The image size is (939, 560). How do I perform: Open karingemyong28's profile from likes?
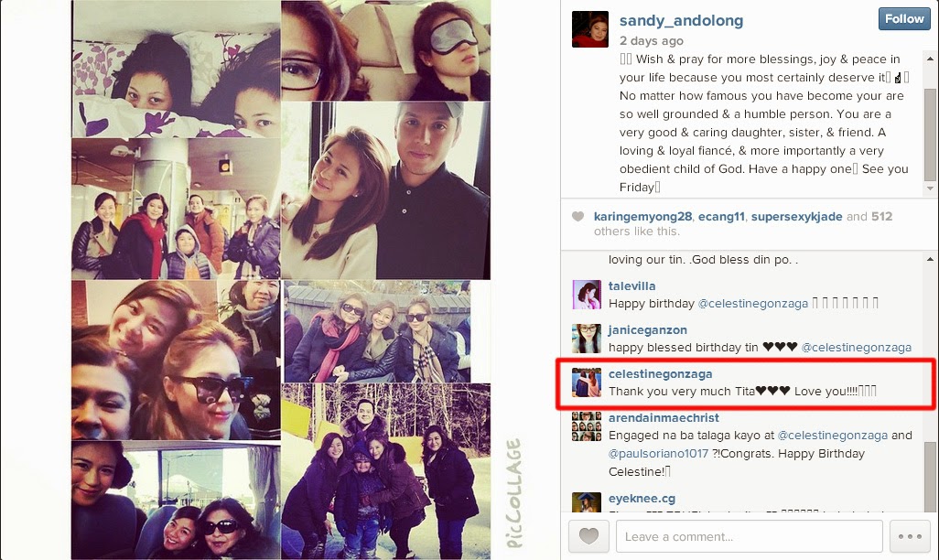(x=642, y=216)
